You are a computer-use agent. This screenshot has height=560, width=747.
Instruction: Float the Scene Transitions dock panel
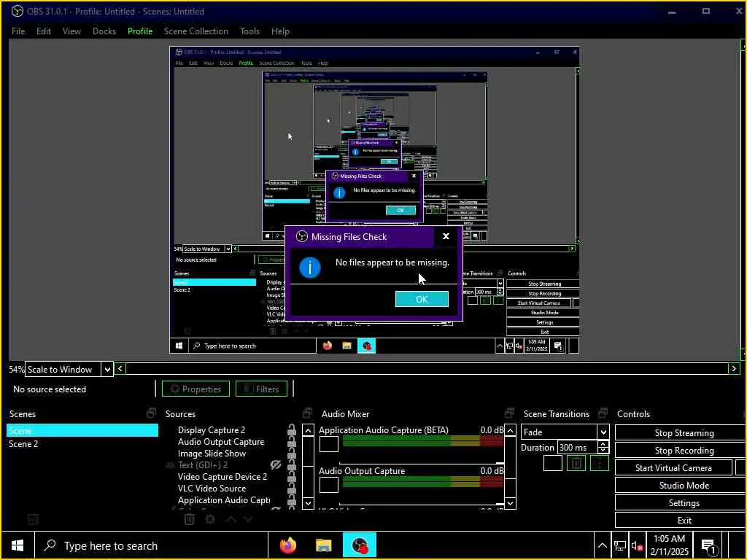603,413
